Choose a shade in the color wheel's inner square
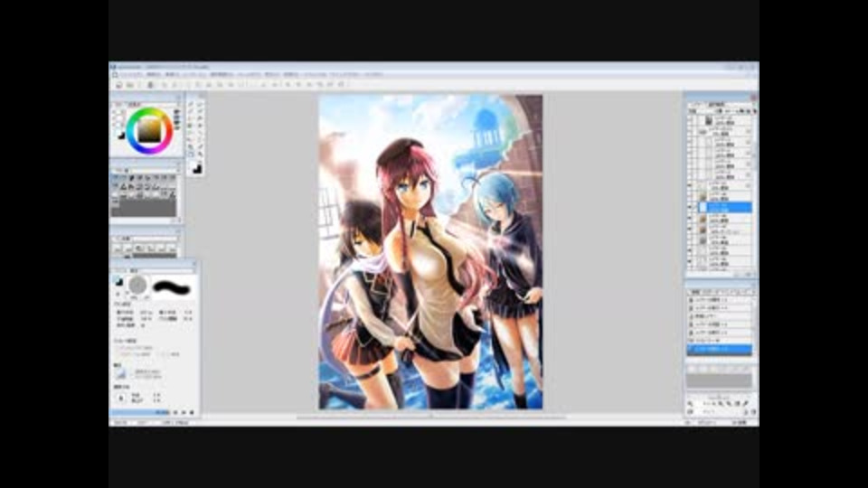The image size is (868, 488). pyautogui.click(x=149, y=130)
